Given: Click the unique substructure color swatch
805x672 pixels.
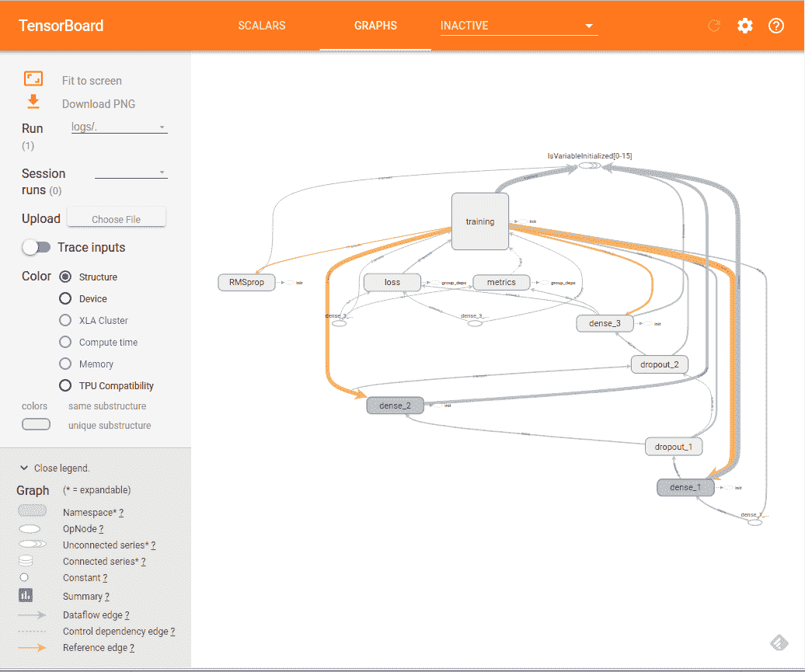Looking at the screenshot, I should pyautogui.click(x=36, y=425).
